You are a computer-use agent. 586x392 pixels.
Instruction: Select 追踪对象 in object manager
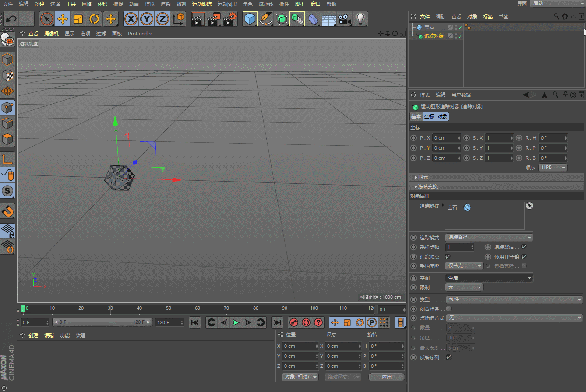click(434, 36)
